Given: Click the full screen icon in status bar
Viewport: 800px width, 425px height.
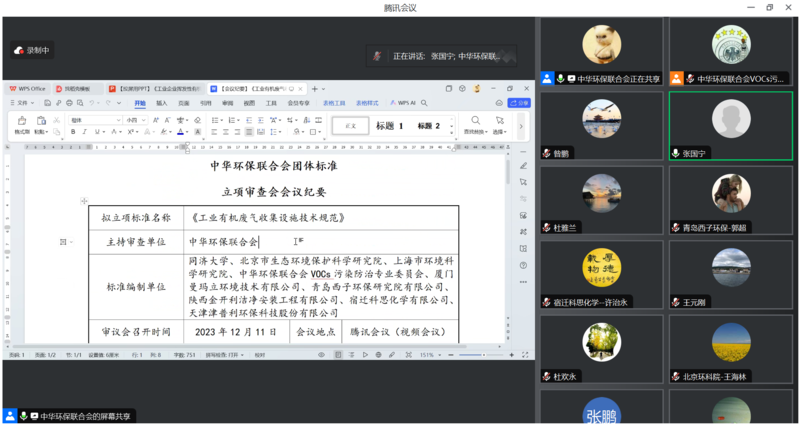Looking at the screenshot, I should tap(525, 355).
